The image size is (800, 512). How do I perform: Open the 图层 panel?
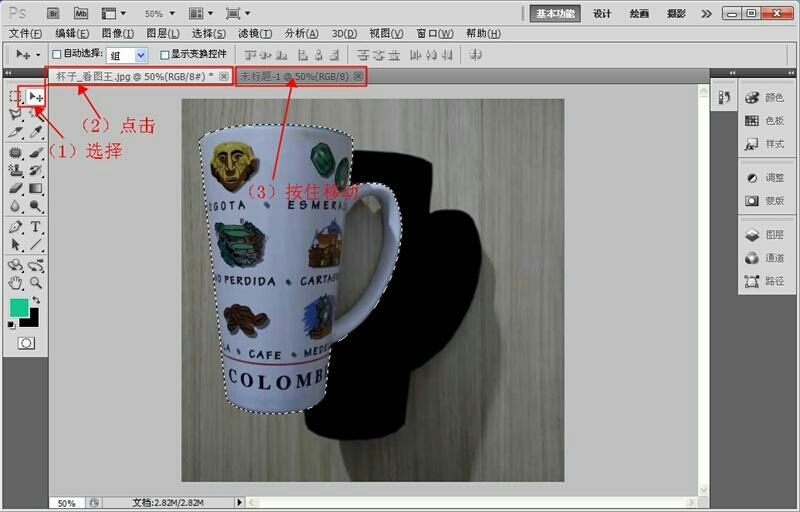764,235
